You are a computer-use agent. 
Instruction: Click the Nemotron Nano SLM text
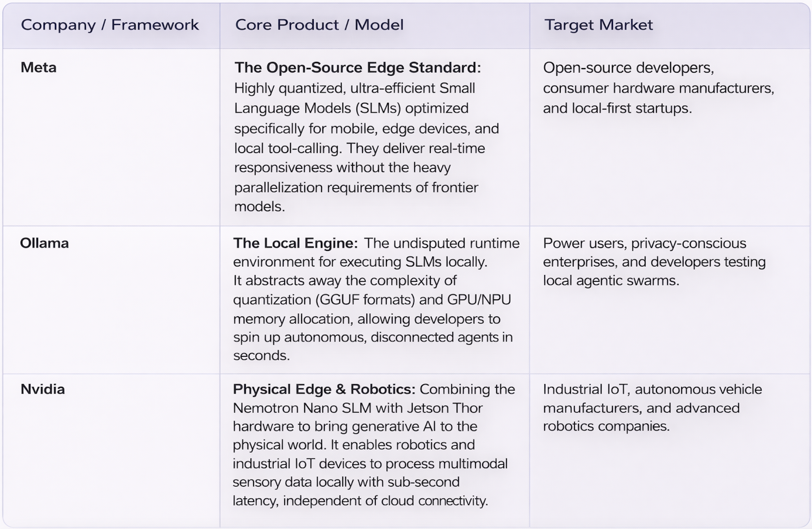pyautogui.click(x=302, y=408)
